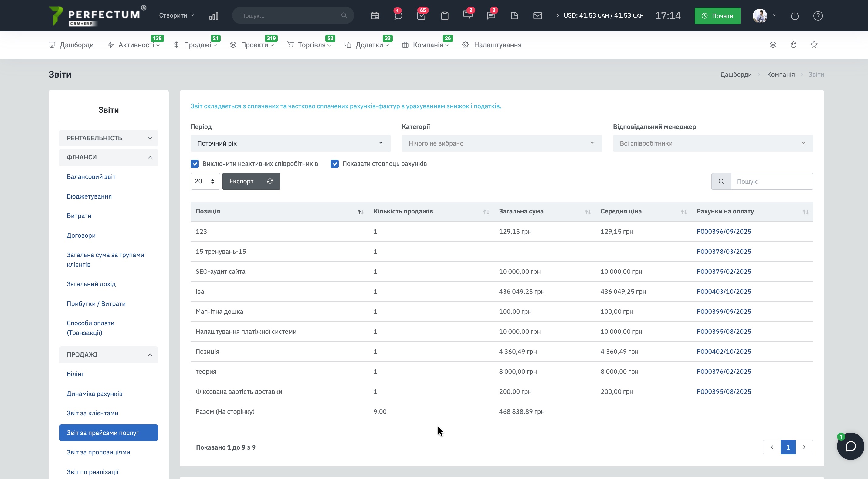Open the Торгівля menu
The height and width of the screenshot is (479, 868).
pos(311,45)
